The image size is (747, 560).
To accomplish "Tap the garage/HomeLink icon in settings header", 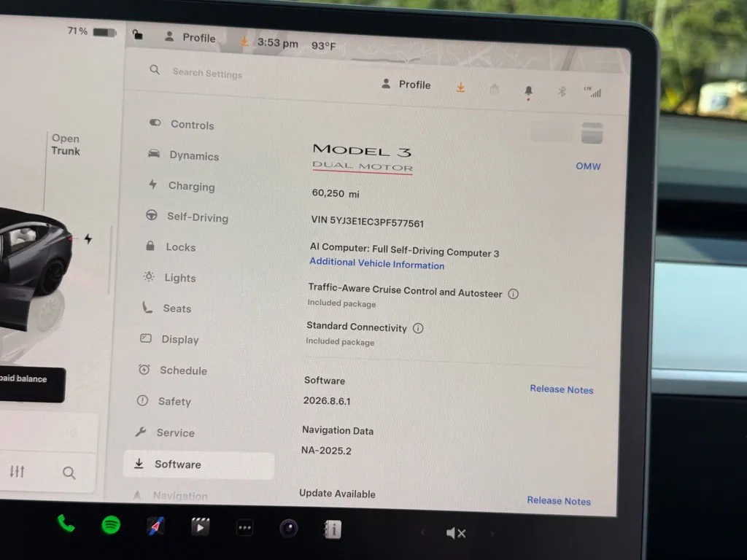I will pyautogui.click(x=494, y=88).
